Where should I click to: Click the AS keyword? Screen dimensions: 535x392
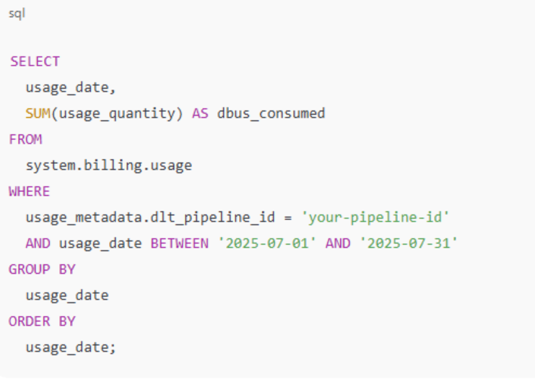coord(200,113)
